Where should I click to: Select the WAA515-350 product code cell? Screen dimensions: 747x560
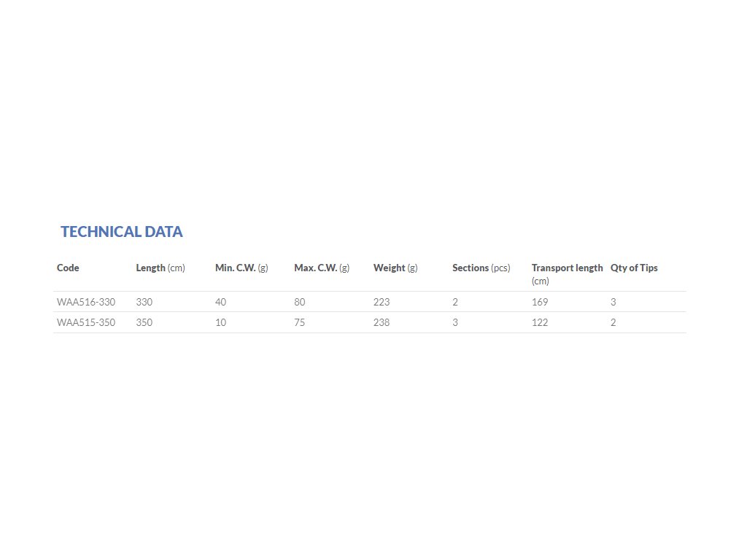pyautogui.click(x=86, y=322)
